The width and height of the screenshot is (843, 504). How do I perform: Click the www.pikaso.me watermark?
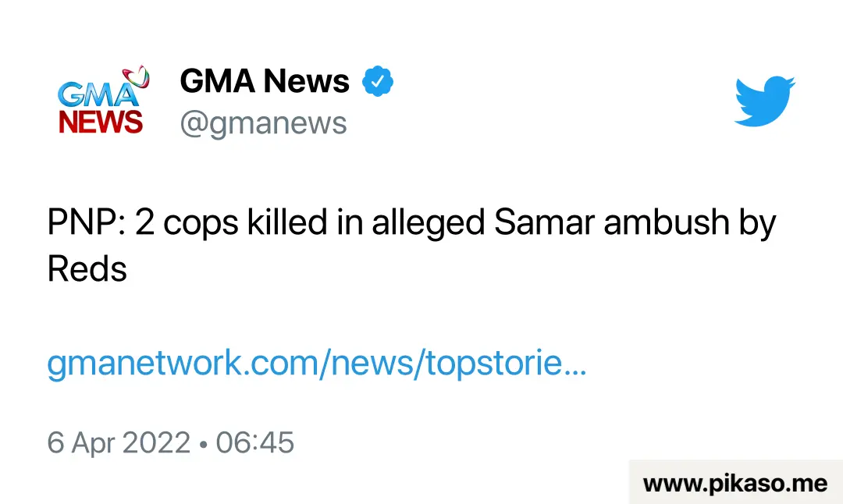(735, 483)
